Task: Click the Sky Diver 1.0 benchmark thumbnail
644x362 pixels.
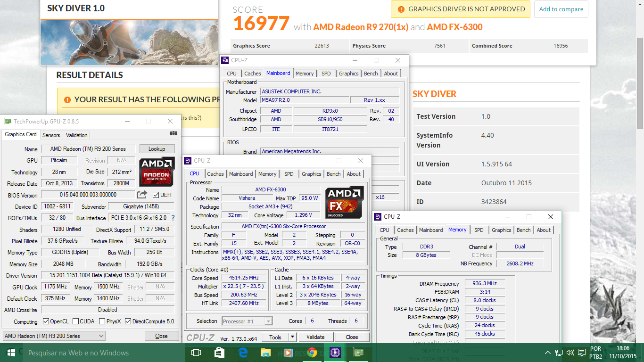Action: 129,41
